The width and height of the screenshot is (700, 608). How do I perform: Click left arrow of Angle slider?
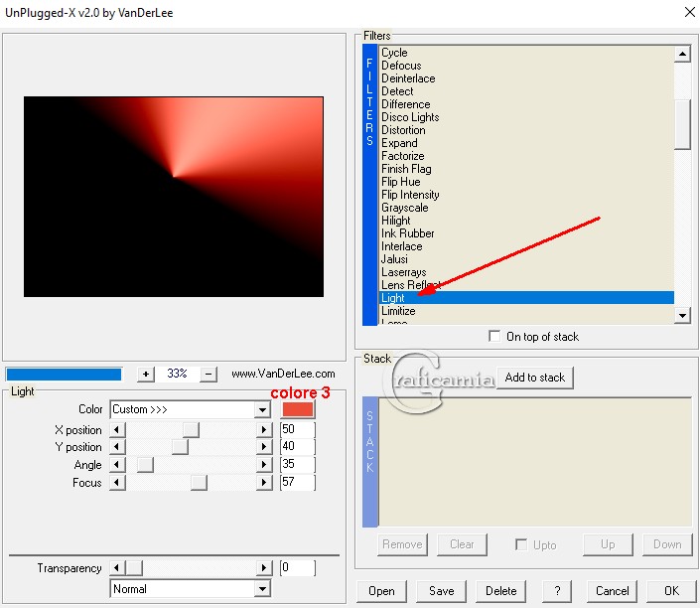click(117, 465)
